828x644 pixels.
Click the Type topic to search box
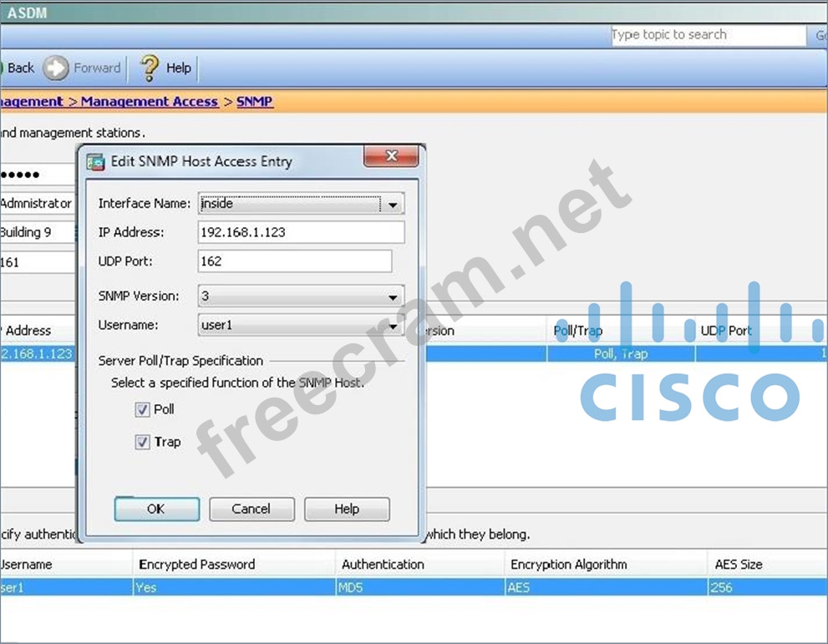click(x=707, y=35)
